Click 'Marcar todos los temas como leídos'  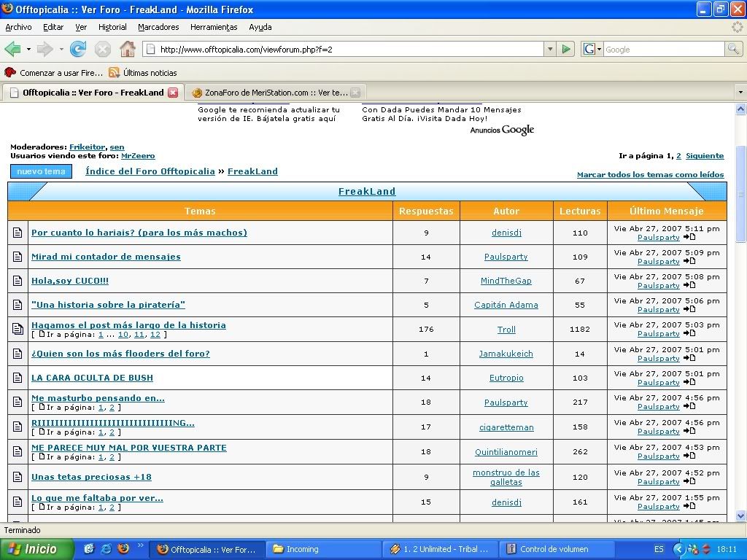point(650,175)
